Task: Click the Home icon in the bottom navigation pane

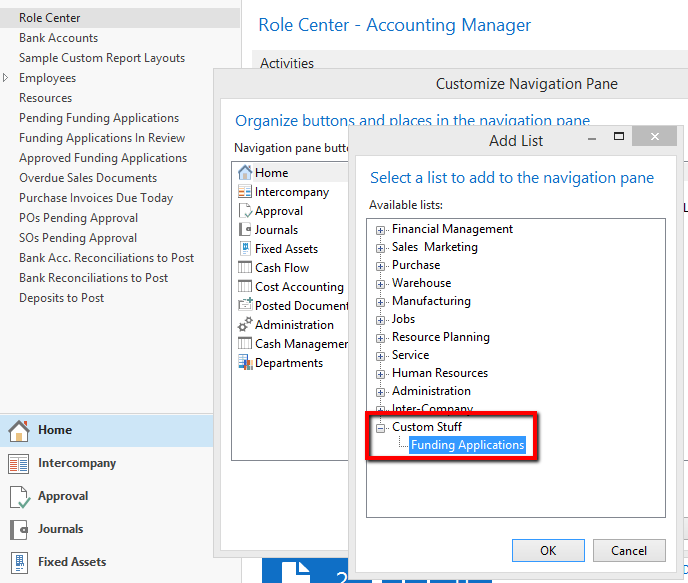Action: click(19, 430)
